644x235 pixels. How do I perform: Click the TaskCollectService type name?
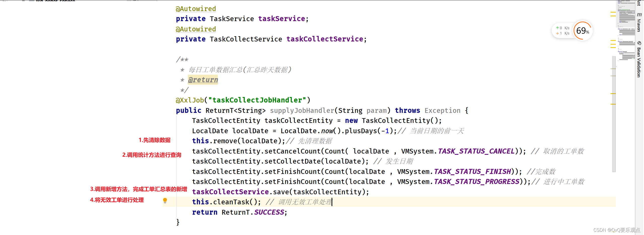246,39
